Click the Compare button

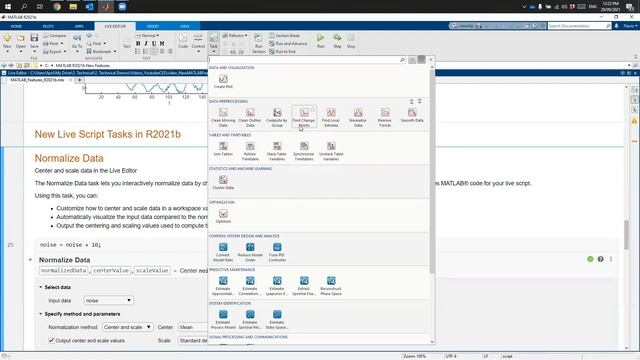pyautogui.click(x=55, y=36)
